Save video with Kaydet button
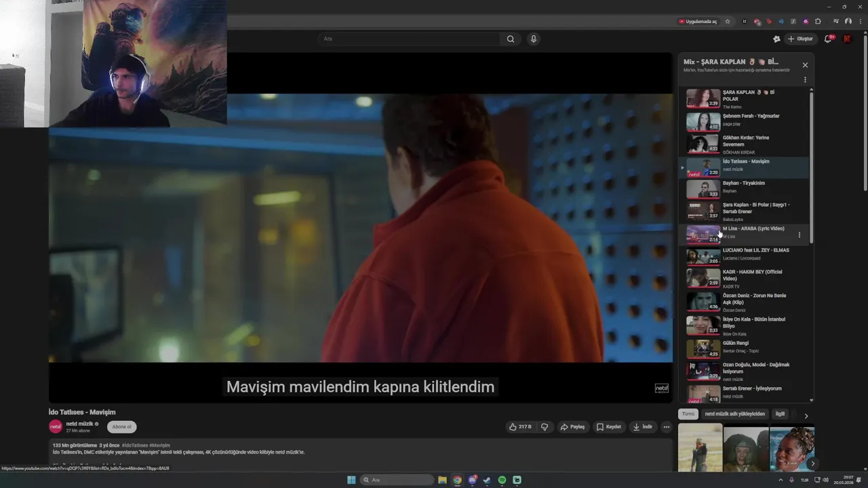Image resolution: width=868 pixels, height=488 pixels. (609, 427)
